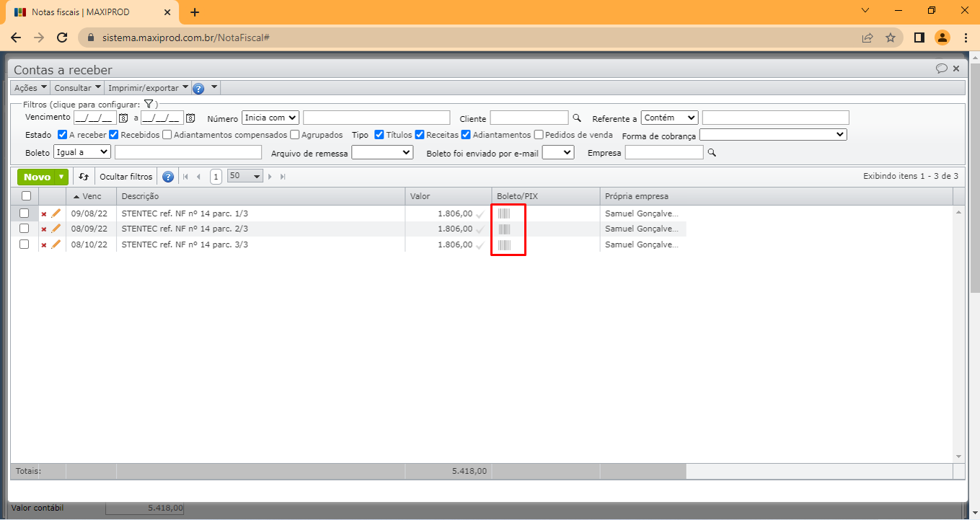This screenshot has height=520, width=980.
Task: Open the Ações menu
Action: click(x=31, y=88)
